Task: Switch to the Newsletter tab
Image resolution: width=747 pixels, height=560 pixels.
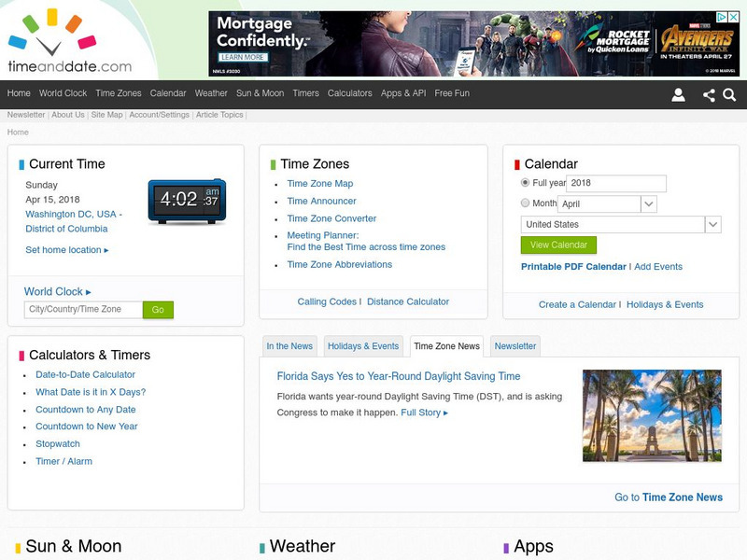Action: [515, 346]
